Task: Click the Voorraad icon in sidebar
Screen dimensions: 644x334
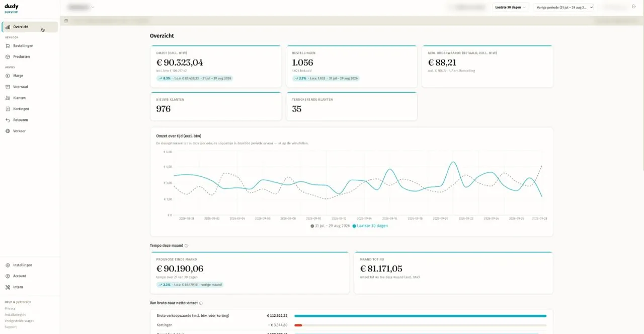Action: coord(8,87)
